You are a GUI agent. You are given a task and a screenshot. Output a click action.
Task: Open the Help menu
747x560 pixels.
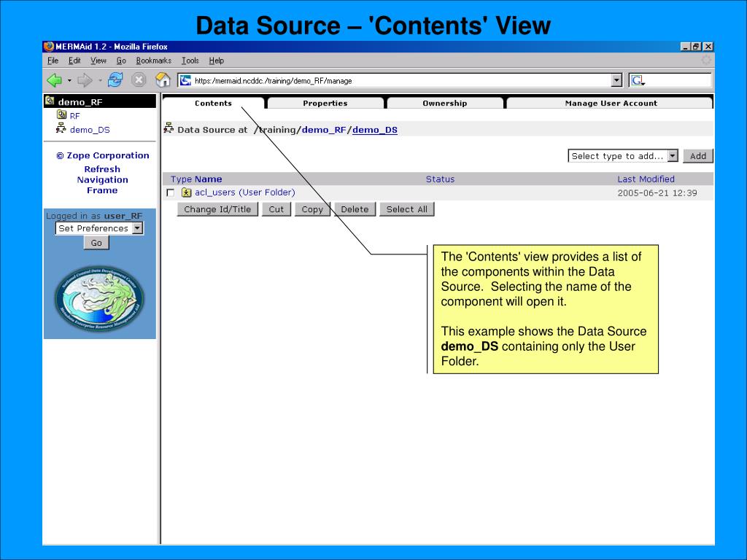[x=216, y=61]
